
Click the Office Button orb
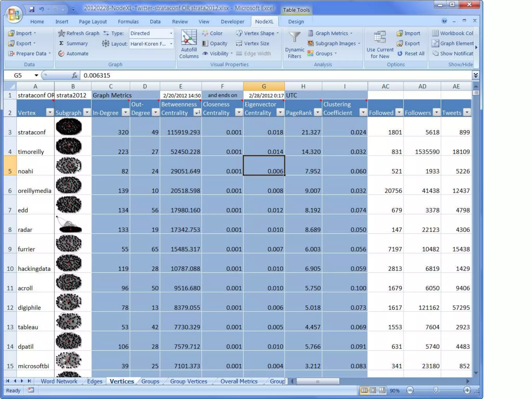pos(14,15)
